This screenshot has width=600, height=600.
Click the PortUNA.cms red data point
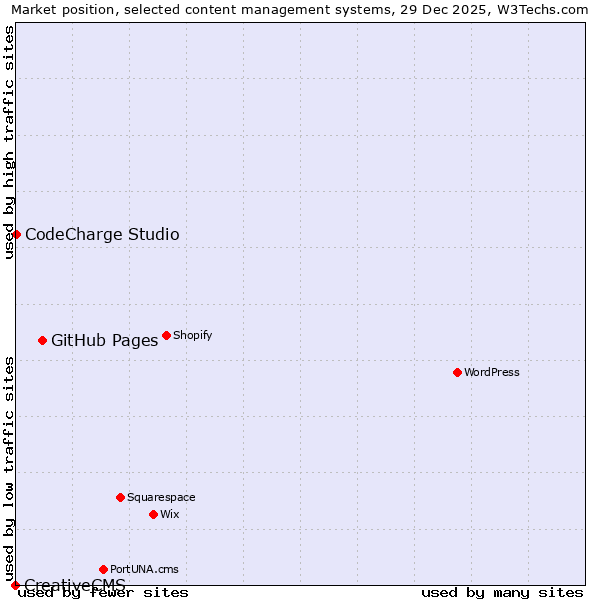click(103, 569)
